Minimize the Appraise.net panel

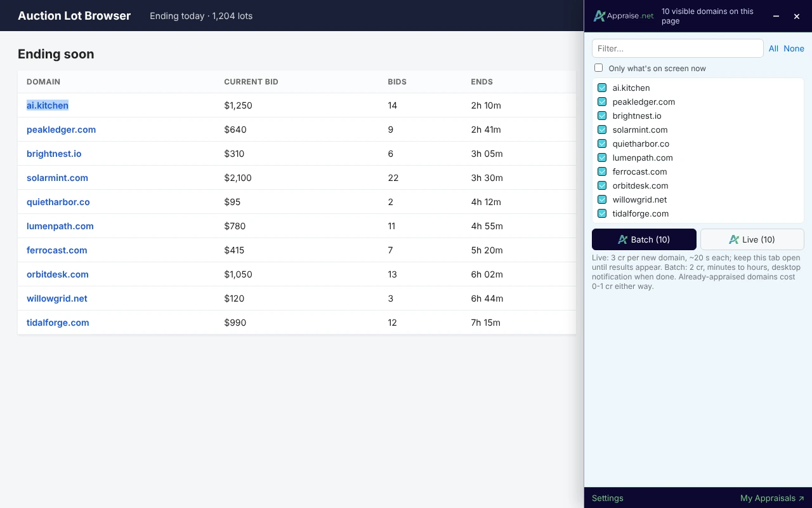(x=776, y=17)
